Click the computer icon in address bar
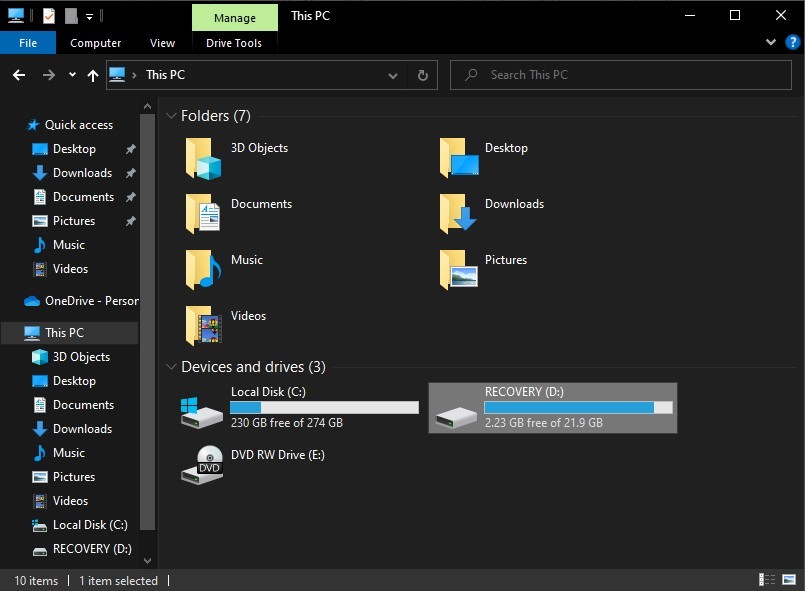 pos(117,75)
